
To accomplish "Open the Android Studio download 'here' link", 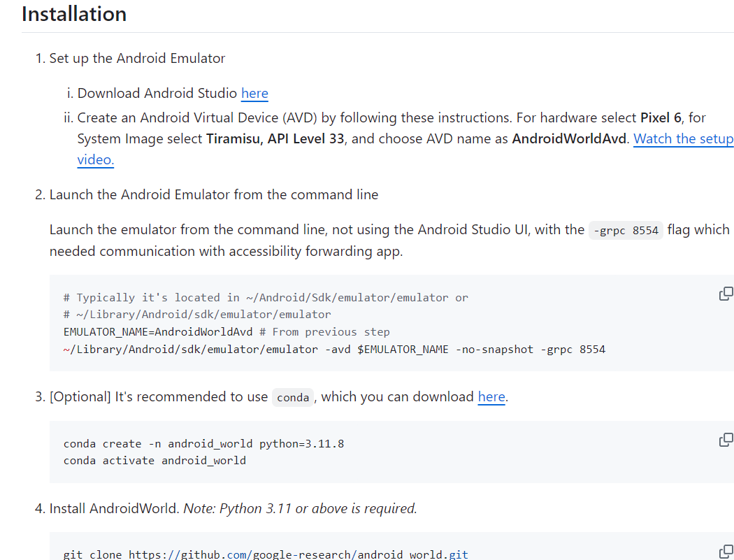I will pos(254,93).
